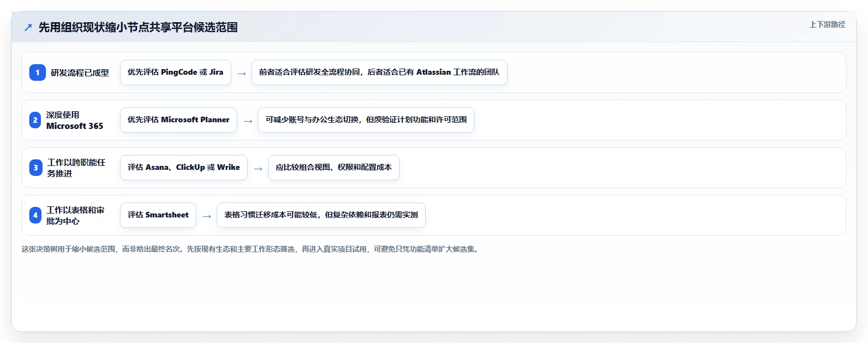Click the footnote starting 这张决策树用于缩小候选范围
Screen dimensions: 868x343
251,249
